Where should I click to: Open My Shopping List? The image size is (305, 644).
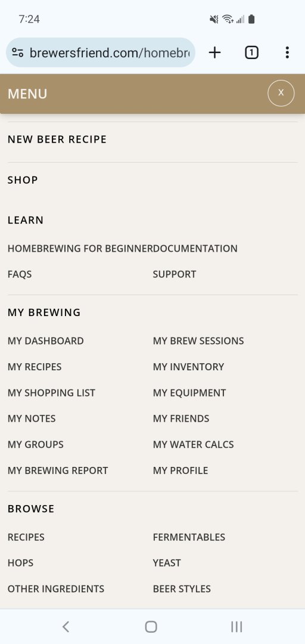pyautogui.click(x=51, y=392)
